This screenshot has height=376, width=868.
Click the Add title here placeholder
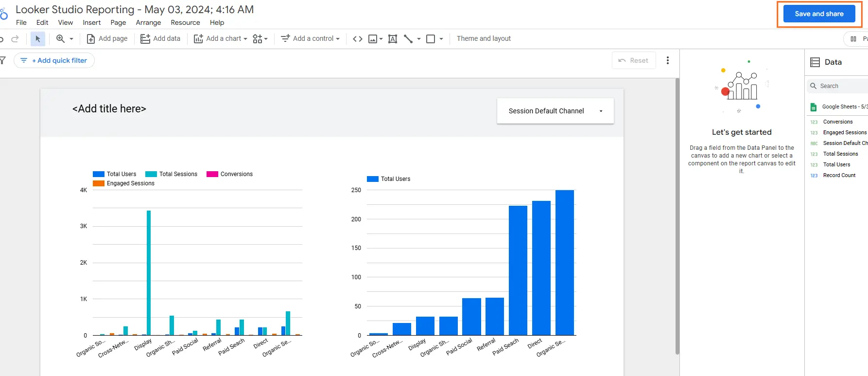pos(109,108)
